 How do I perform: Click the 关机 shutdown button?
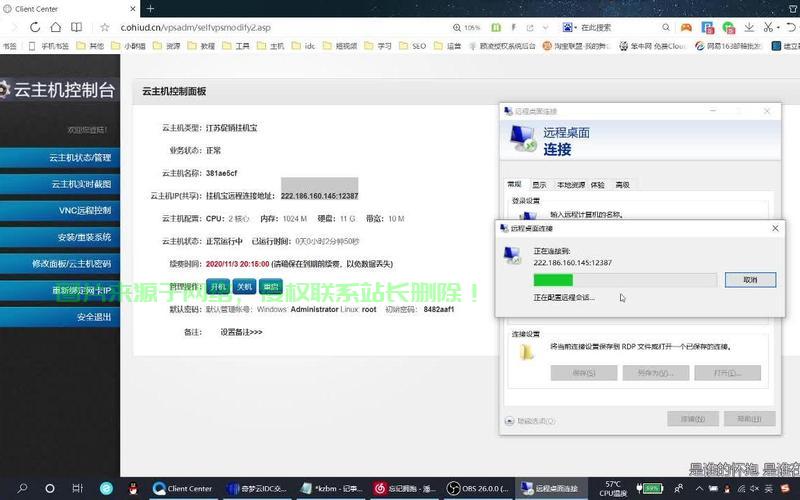pyautogui.click(x=244, y=286)
